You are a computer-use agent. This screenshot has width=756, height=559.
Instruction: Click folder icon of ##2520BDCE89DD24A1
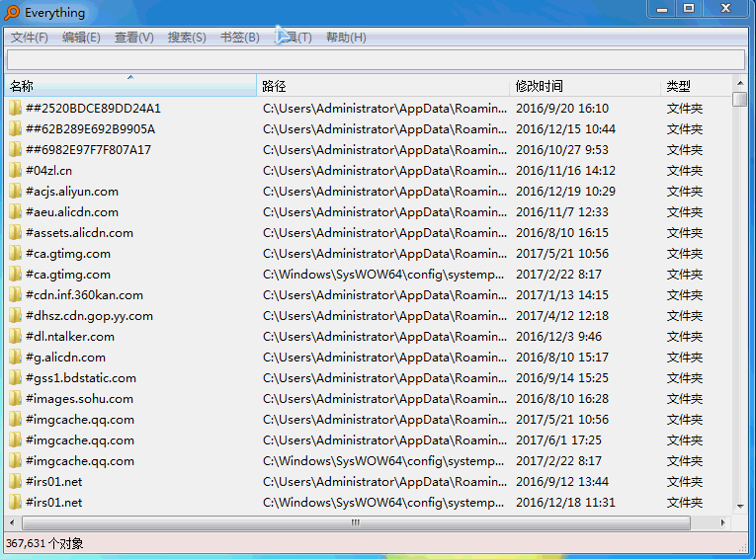[16, 108]
